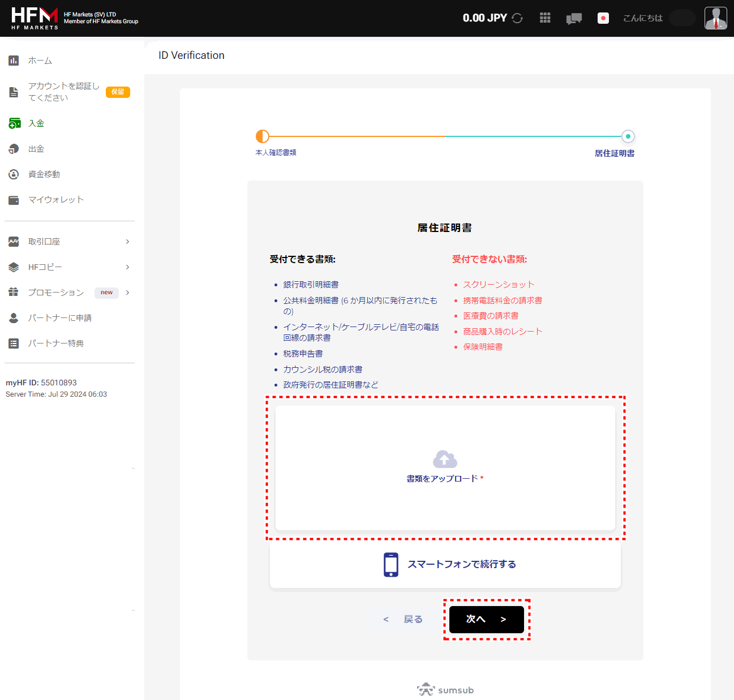The height and width of the screenshot is (700, 734).
Task: Click the パートナーに申請 person icon
Action: (x=14, y=318)
